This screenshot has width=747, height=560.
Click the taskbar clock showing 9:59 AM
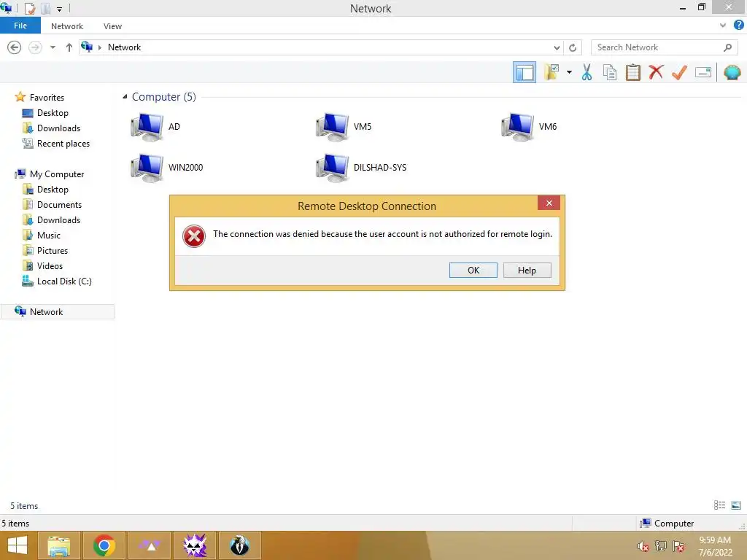click(715, 546)
